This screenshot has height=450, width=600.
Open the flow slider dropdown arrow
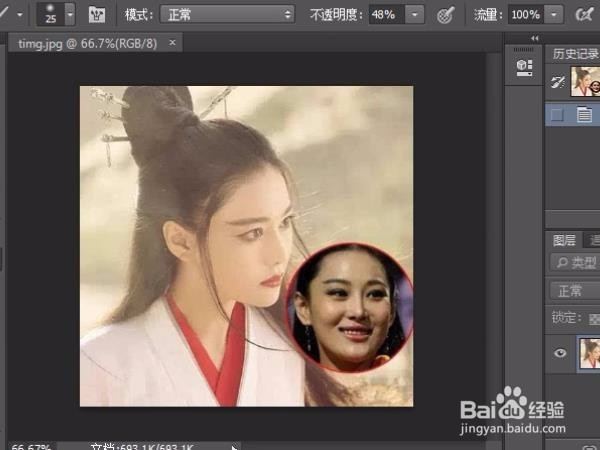554,15
